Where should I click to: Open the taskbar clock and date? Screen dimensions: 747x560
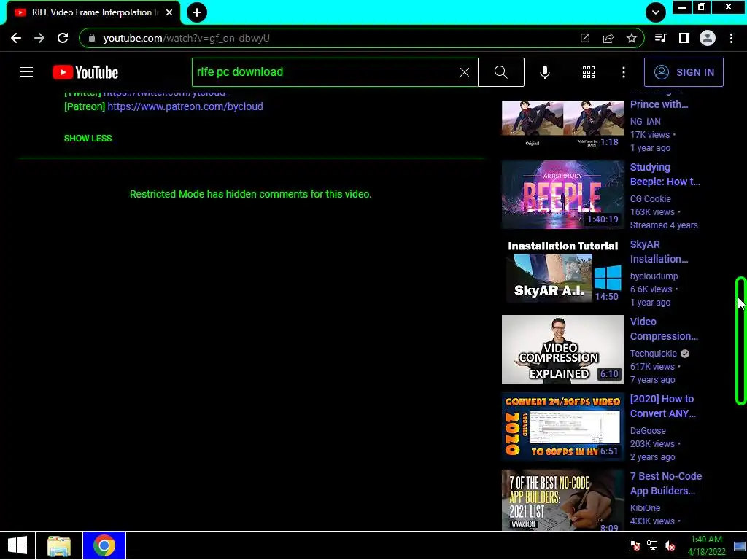point(706,545)
